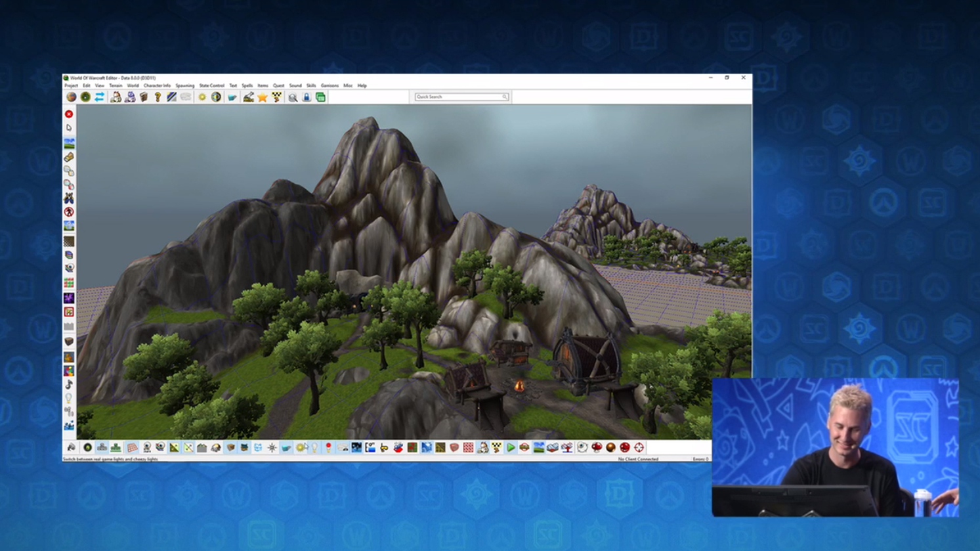980x551 pixels.
Task: Click the Quick Search magnifier button
Action: (505, 97)
